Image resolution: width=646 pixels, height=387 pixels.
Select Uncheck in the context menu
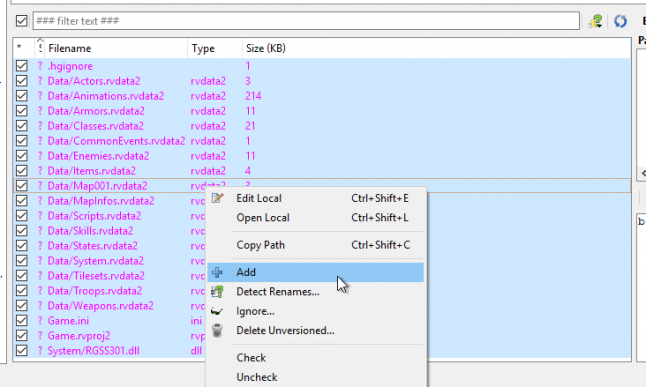pos(315,377)
